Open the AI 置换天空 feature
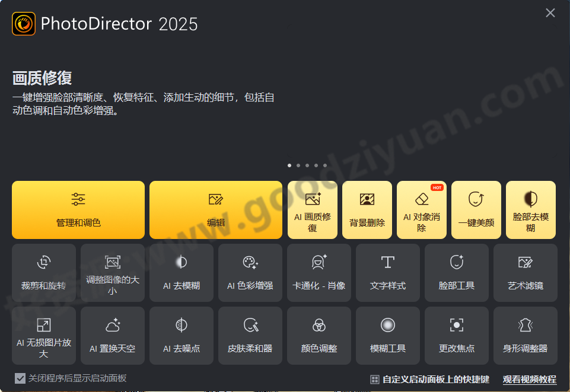Image resolution: width=570 pixels, height=392 pixels. [112, 336]
